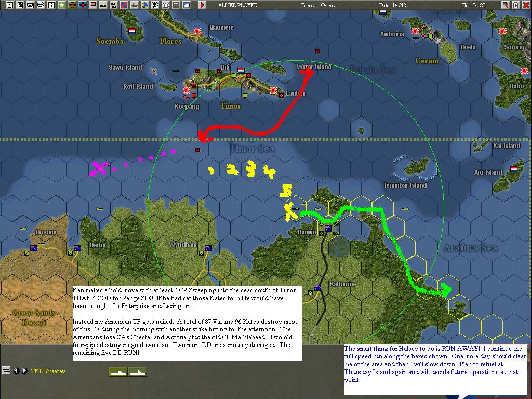This screenshot has width=532, height=399.
Task: Click the 'Sawu Island' label
Action: click(125, 67)
